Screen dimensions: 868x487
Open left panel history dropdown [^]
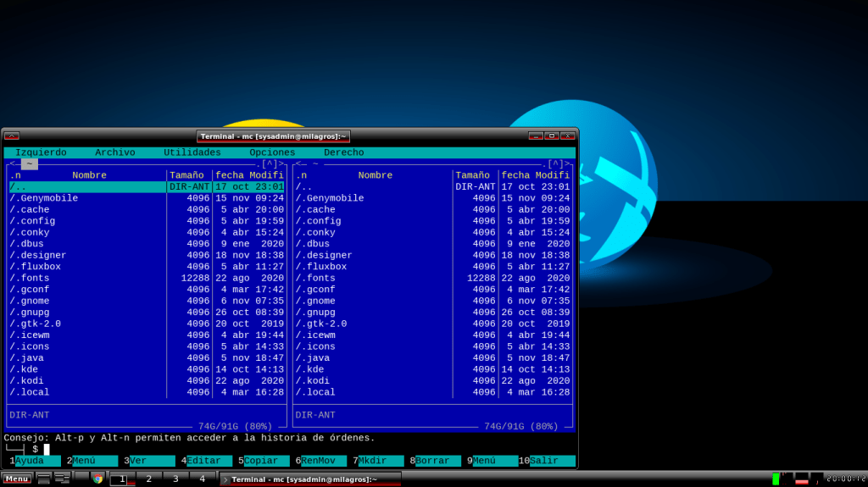click(x=271, y=164)
